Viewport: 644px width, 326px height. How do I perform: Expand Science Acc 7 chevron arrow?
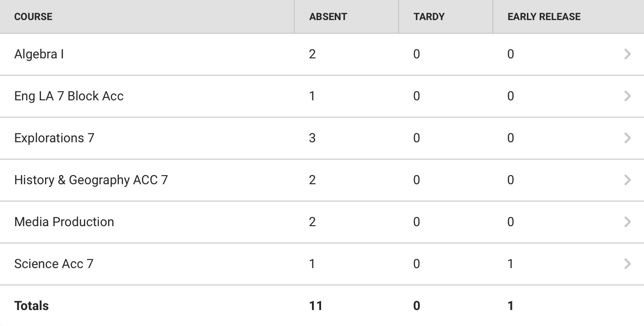point(627,264)
